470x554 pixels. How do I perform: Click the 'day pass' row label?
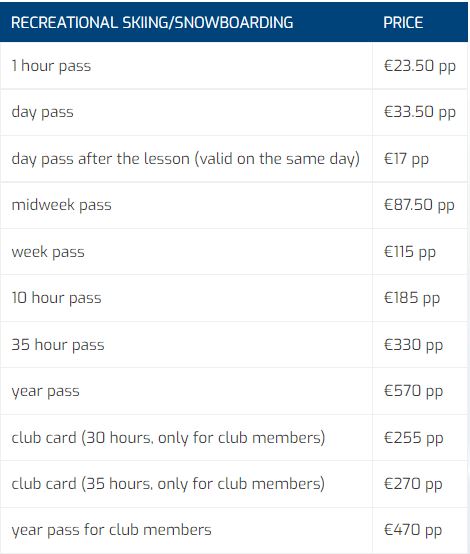click(42, 112)
